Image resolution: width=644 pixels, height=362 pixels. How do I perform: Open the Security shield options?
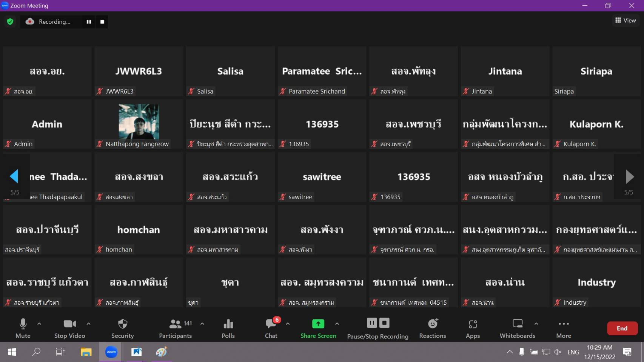(122, 328)
